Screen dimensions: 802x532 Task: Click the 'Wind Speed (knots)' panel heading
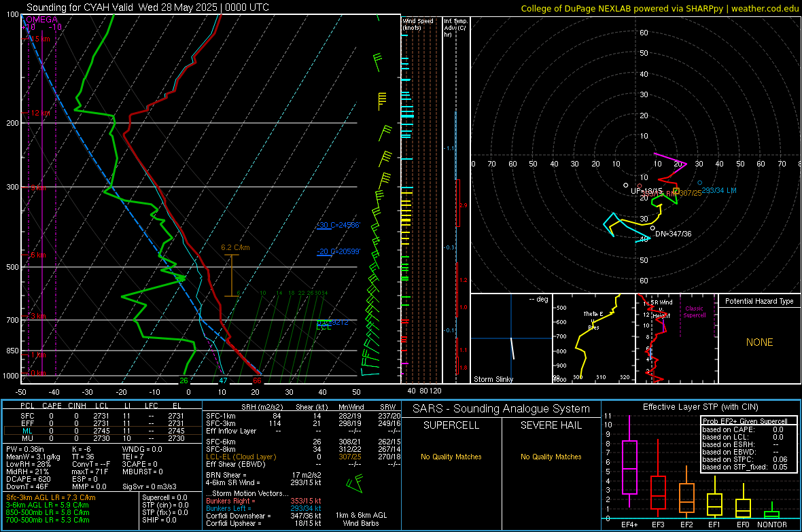(x=418, y=24)
